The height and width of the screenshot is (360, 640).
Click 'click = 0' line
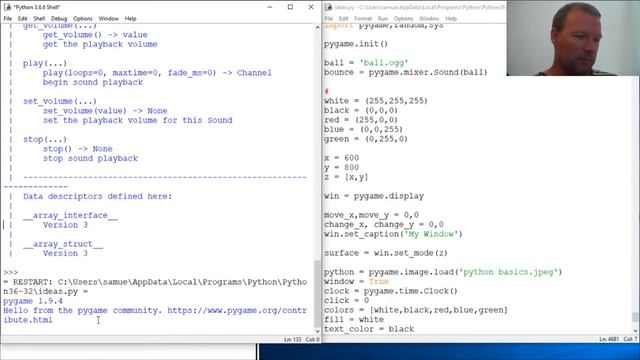pyautogui.click(x=347, y=301)
